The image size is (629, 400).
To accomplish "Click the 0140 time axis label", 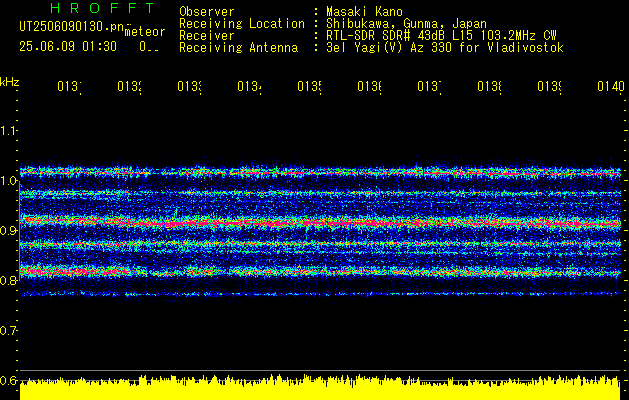I will pos(611,86).
